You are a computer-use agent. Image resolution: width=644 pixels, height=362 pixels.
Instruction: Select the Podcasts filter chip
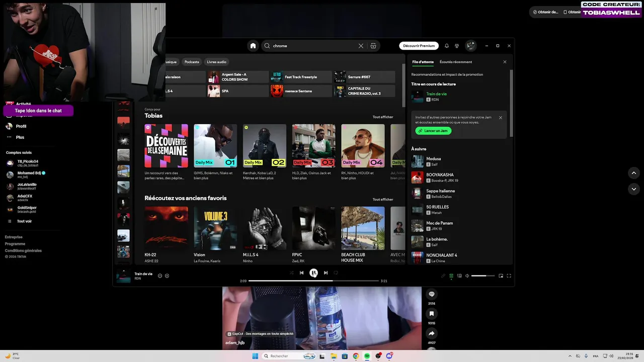(x=192, y=62)
